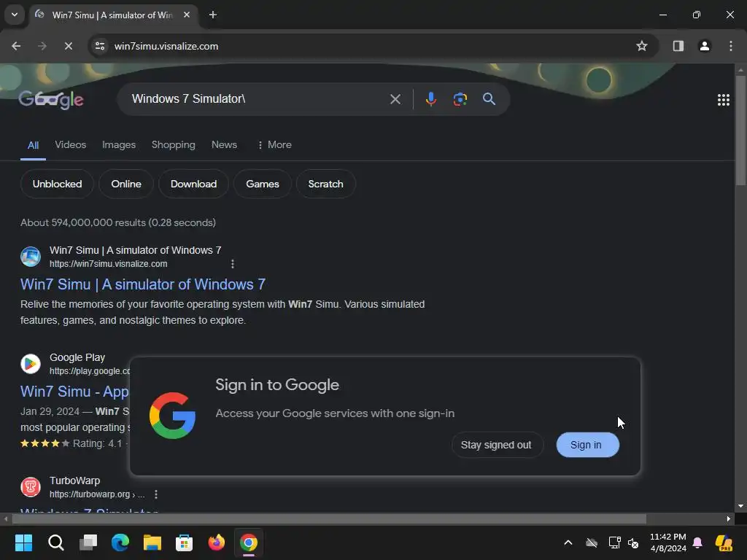
Task: Bookmark this tab with the star icon
Action: 642,46
